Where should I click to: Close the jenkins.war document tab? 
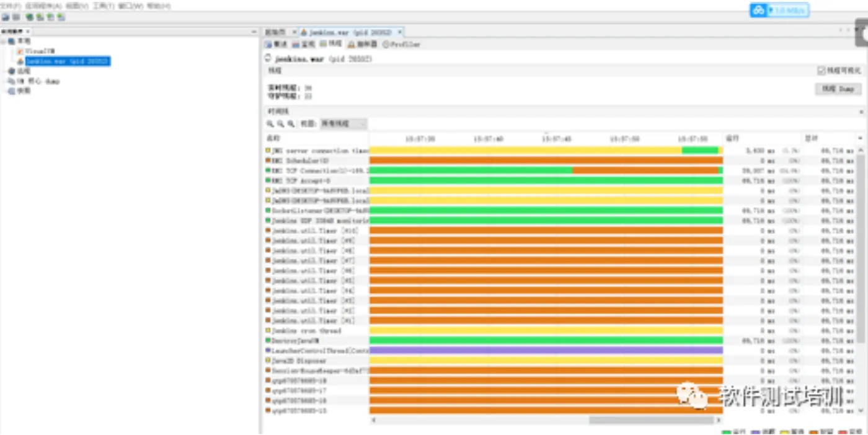coord(400,32)
